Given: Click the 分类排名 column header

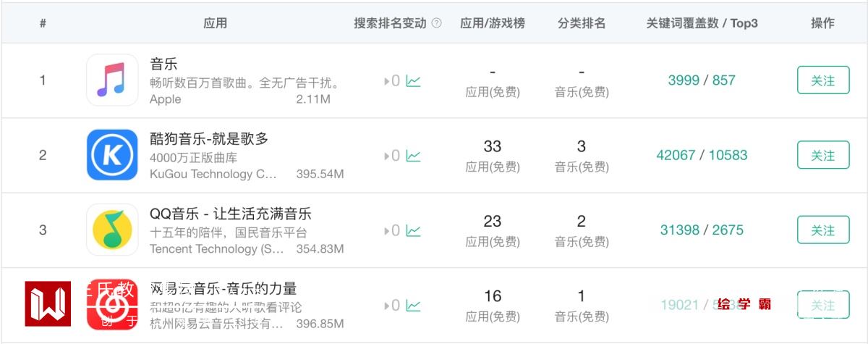Looking at the screenshot, I should click(582, 23).
